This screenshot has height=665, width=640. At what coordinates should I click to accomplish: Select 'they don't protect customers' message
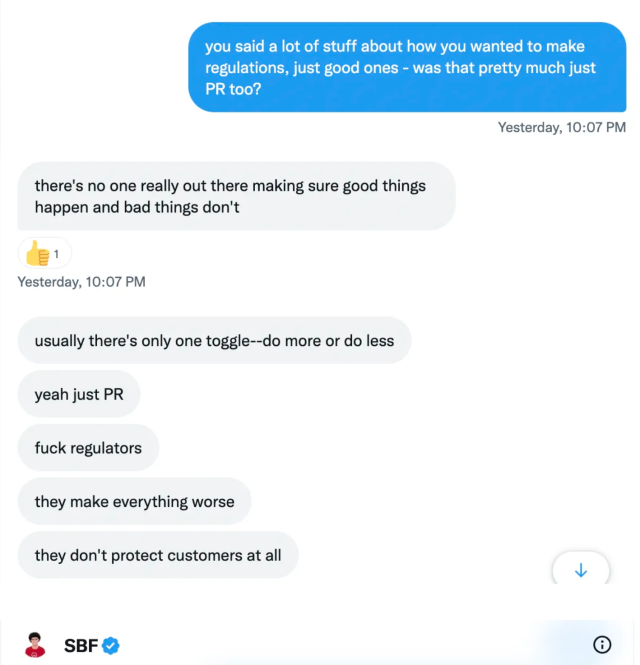click(x=158, y=555)
